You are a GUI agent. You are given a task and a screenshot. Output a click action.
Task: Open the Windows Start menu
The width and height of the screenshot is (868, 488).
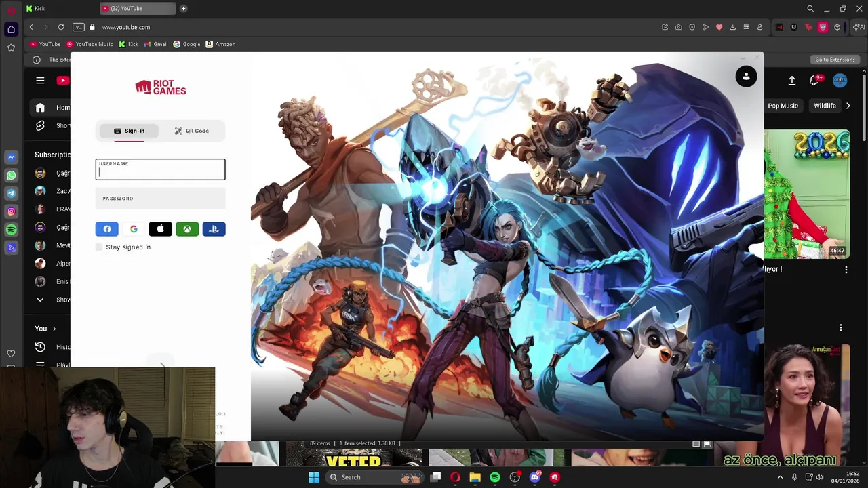[313, 477]
